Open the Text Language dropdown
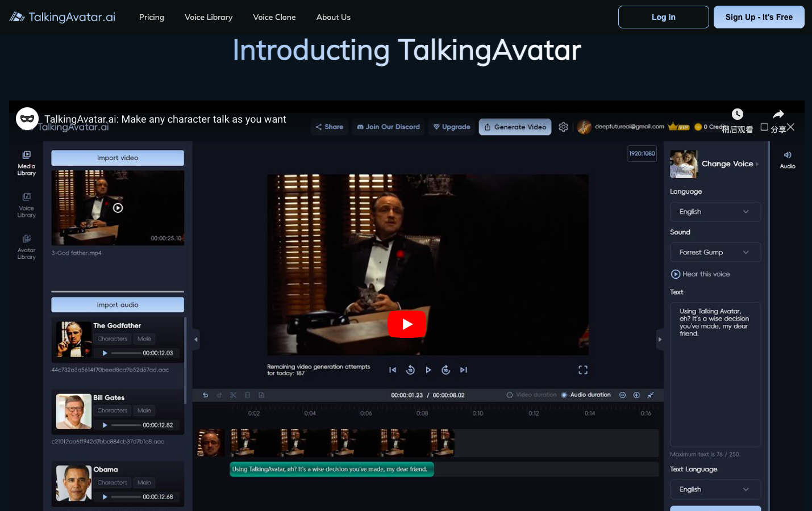The height and width of the screenshot is (511, 812). point(715,489)
